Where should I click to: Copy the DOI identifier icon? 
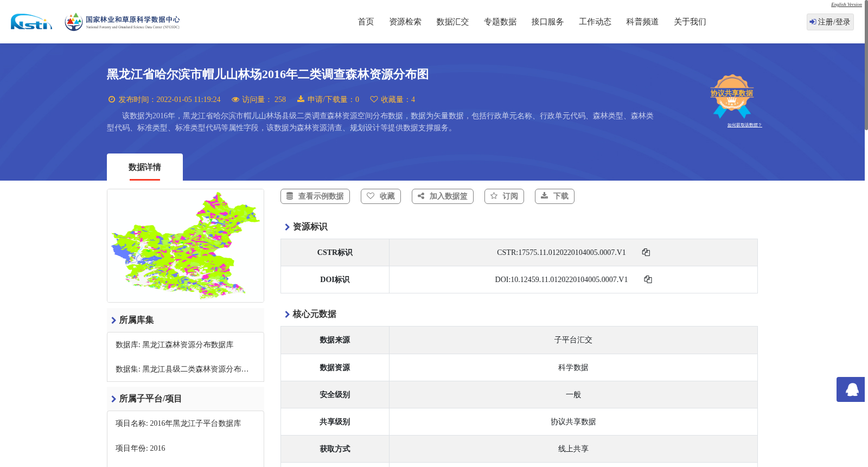coord(648,279)
